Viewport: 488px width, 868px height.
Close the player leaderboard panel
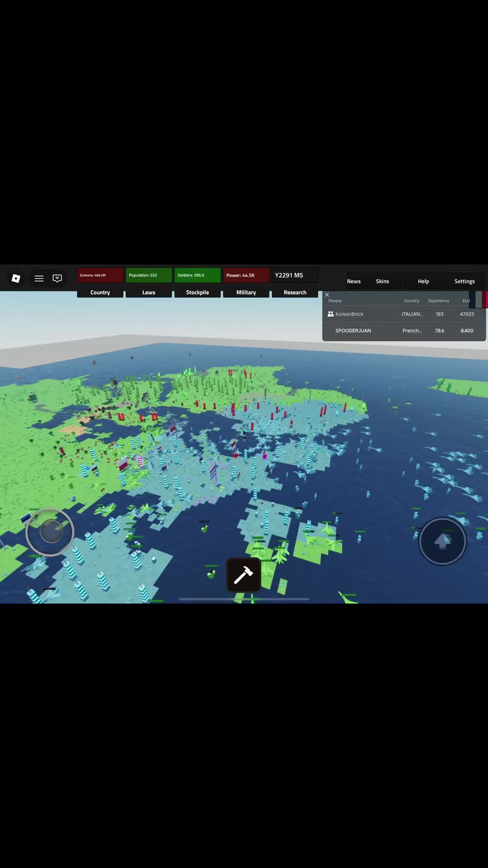point(327,294)
